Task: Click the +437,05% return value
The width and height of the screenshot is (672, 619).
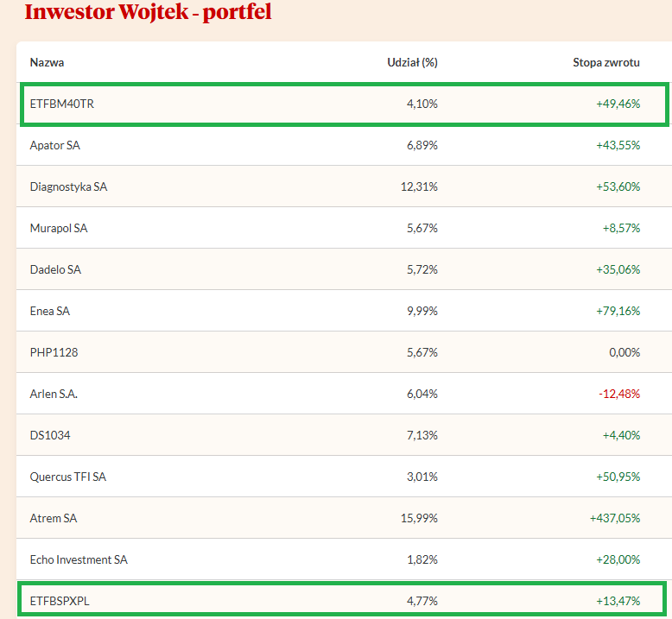Action: pos(615,518)
